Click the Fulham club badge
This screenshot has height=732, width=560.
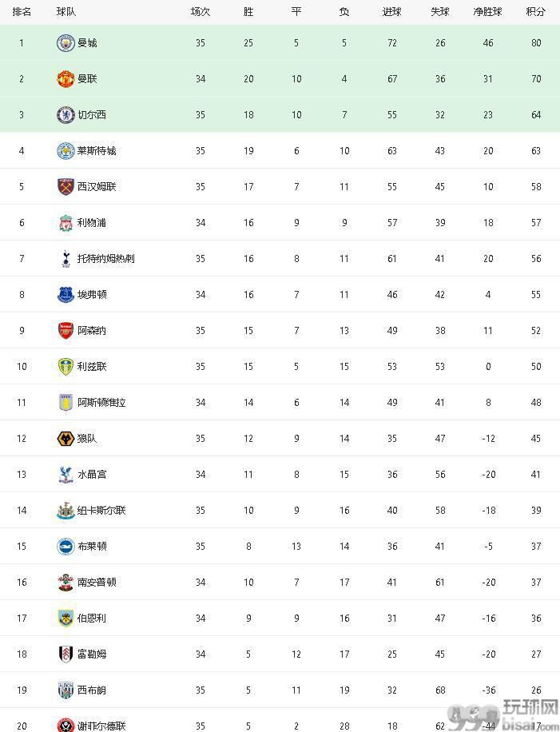[66, 654]
